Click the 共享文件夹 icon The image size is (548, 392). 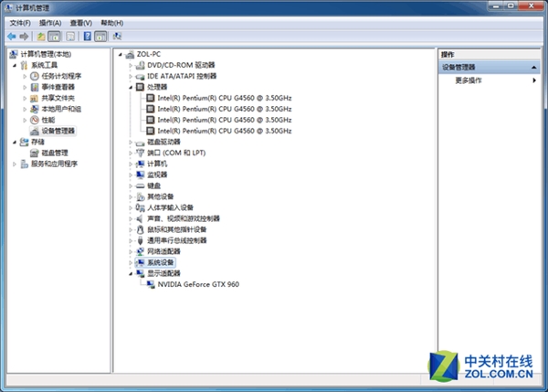pyautogui.click(x=35, y=98)
